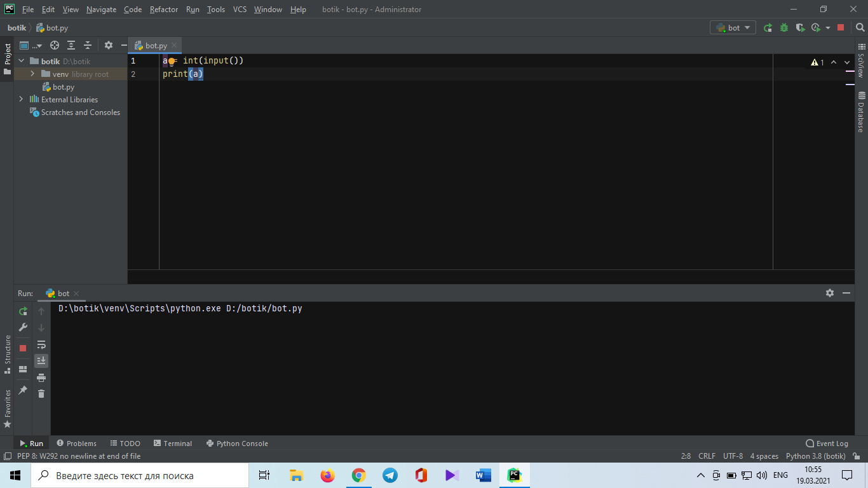Viewport: 868px width, 488px height.
Task: Click the Rerun icon in the Run panel
Action: [x=23, y=311]
